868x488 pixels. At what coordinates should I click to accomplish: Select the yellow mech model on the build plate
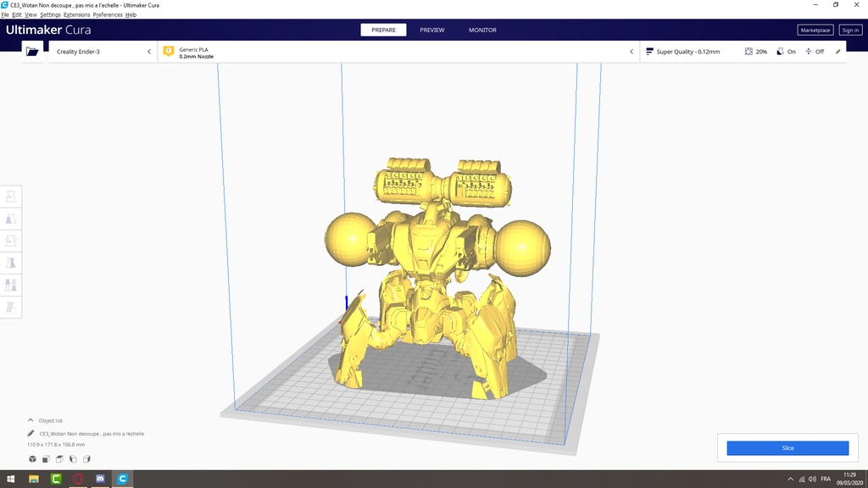click(x=437, y=277)
